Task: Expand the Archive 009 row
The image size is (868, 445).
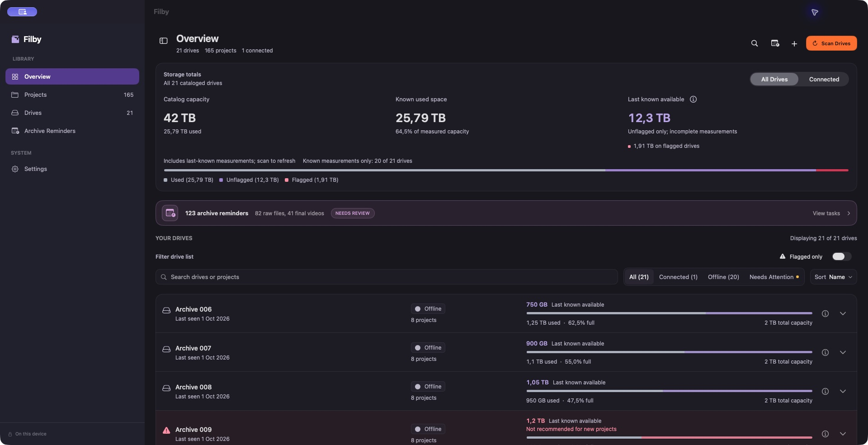Action: click(843, 434)
